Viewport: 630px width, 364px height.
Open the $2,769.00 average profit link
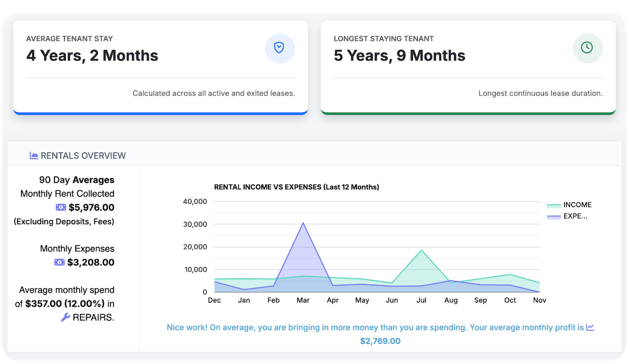pyautogui.click(x=380, y=340)
